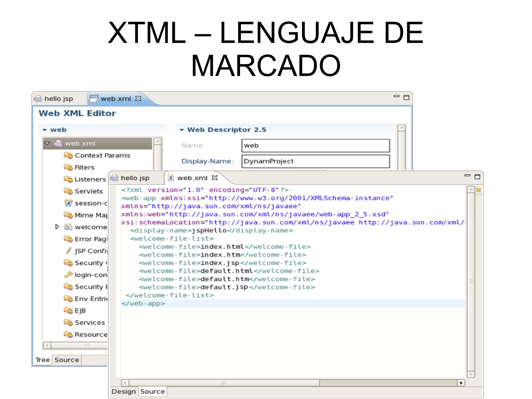Click scroll-up arrow of Web Descriptor panel scrollbar
The image size is (532, 399).
coord(402,128)
